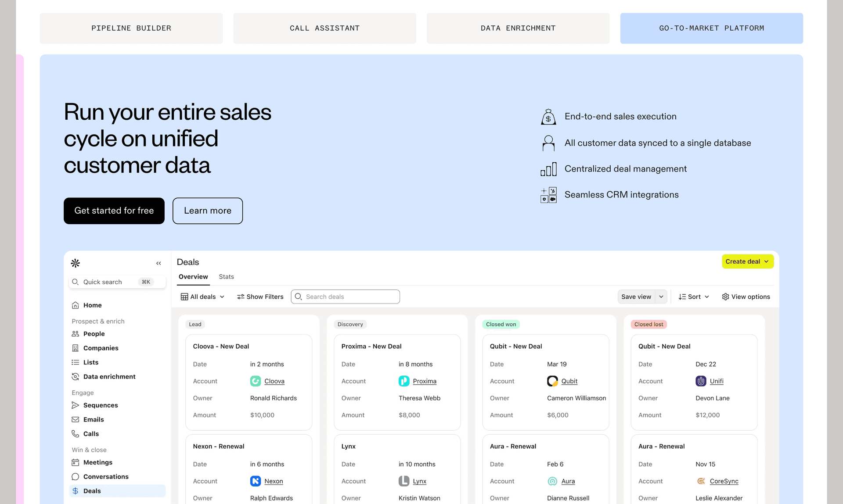Expand the Save view arrow menu
Screen dimensions: 843x504
click(x=661, y=297)
